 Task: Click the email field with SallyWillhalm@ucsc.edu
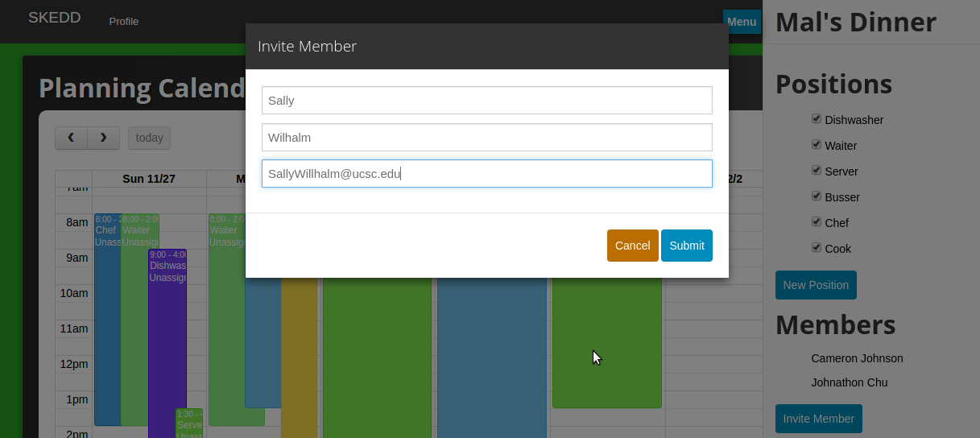(x=487, y=174)
